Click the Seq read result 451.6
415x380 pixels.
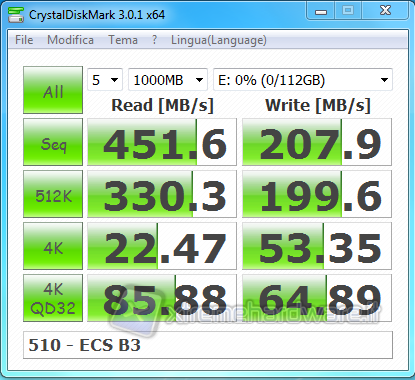coord(162,142)
